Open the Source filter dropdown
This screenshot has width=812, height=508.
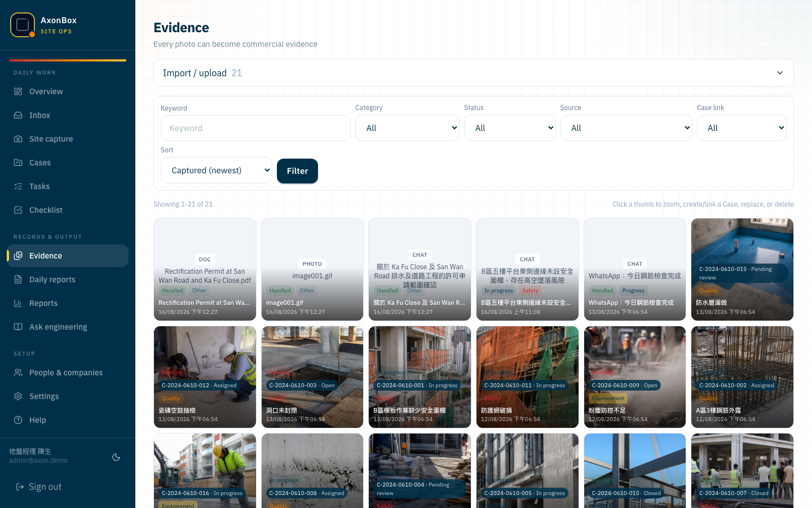626,128
